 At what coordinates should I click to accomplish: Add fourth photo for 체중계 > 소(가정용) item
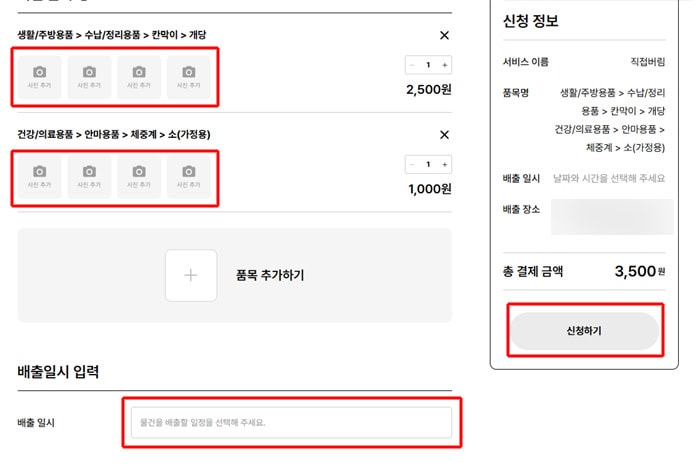point(189,177)
